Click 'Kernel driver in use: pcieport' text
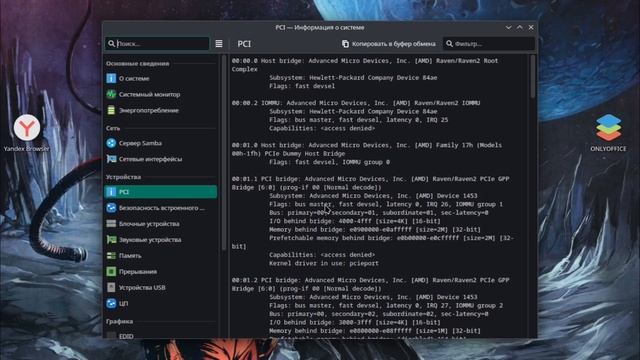Image resolution: width=640 pixels, height=360 pixels. [324, 263]
